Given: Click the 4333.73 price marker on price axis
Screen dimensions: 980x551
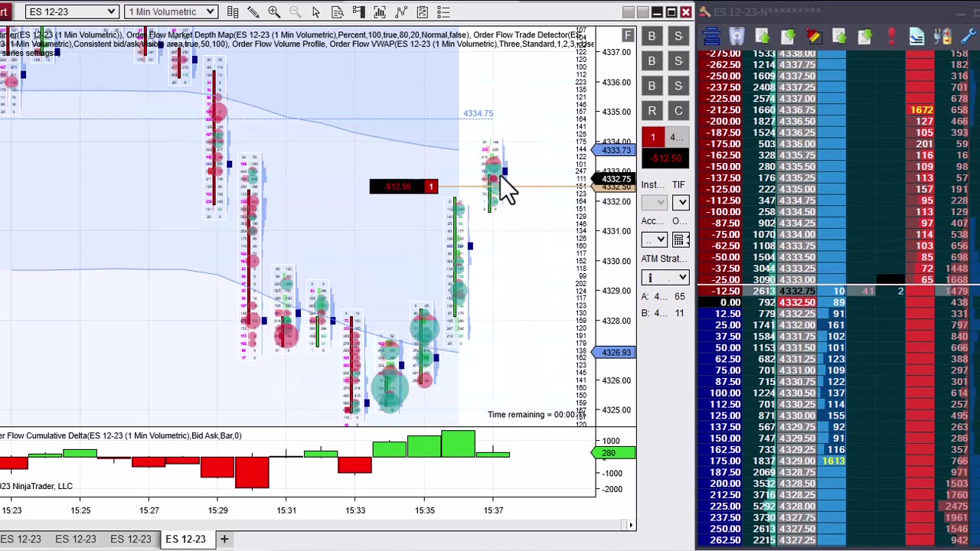Looking at the screenshot, I should (x=614, y=150).
